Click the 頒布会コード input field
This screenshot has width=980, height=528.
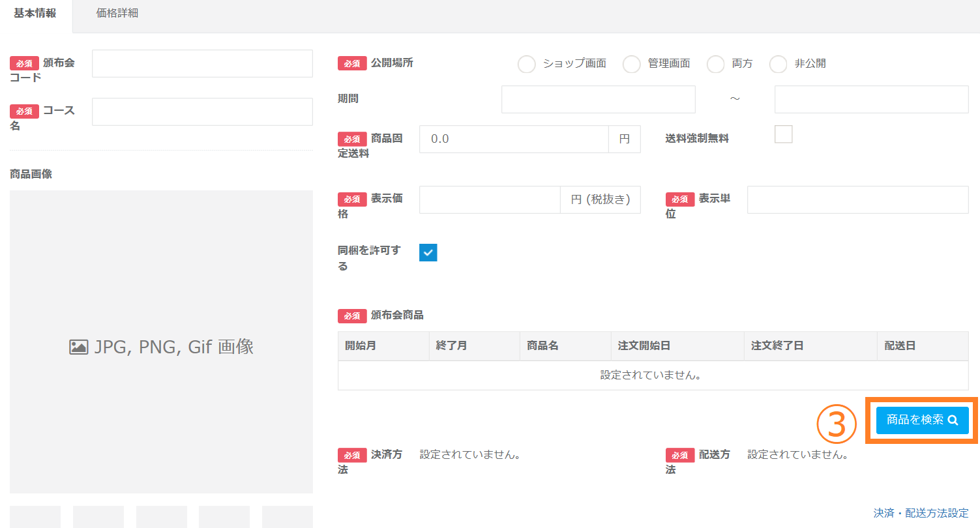(202, 63)
